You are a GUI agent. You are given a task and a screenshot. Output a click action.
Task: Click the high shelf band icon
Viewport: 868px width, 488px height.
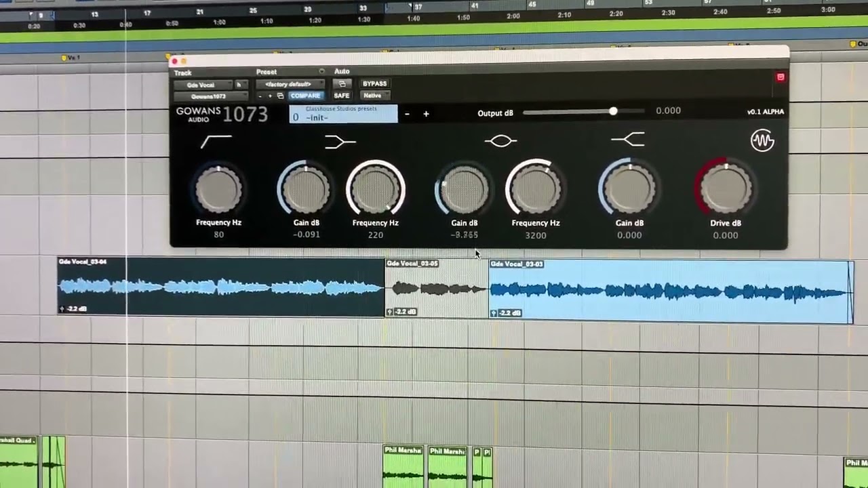coord(628,140)
